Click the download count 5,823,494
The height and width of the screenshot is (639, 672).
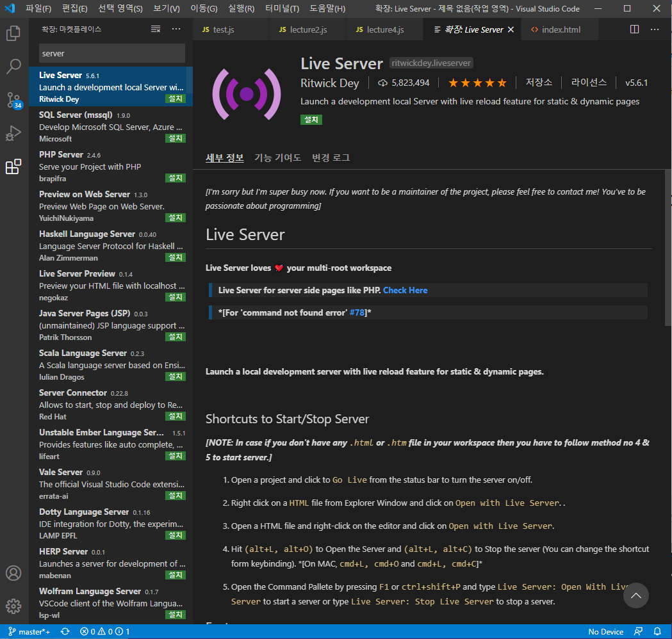click(x=404, y=83)
